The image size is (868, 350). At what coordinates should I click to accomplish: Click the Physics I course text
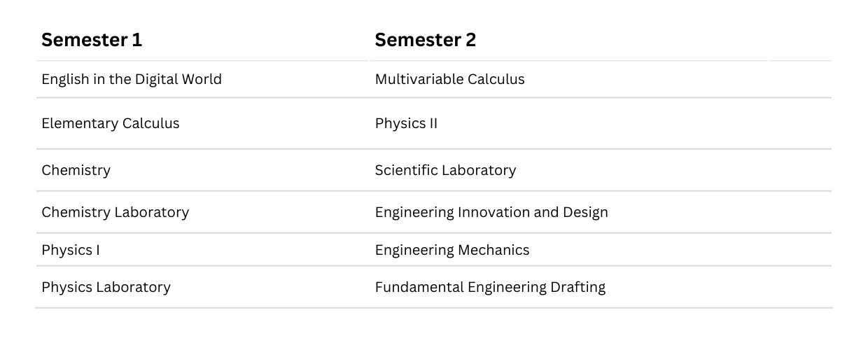(x=71, y=250)
